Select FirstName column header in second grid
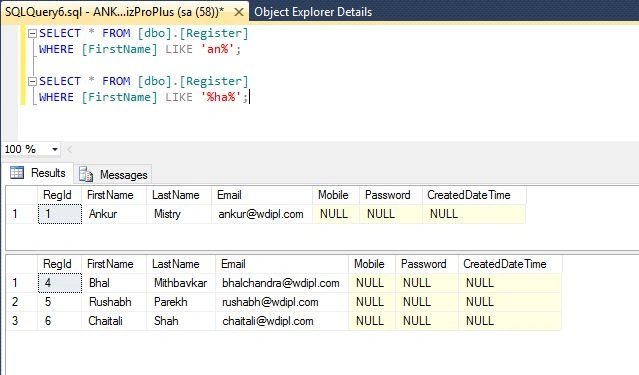The height and width of the screenshot is (375, 639). [x=114, y=264]
